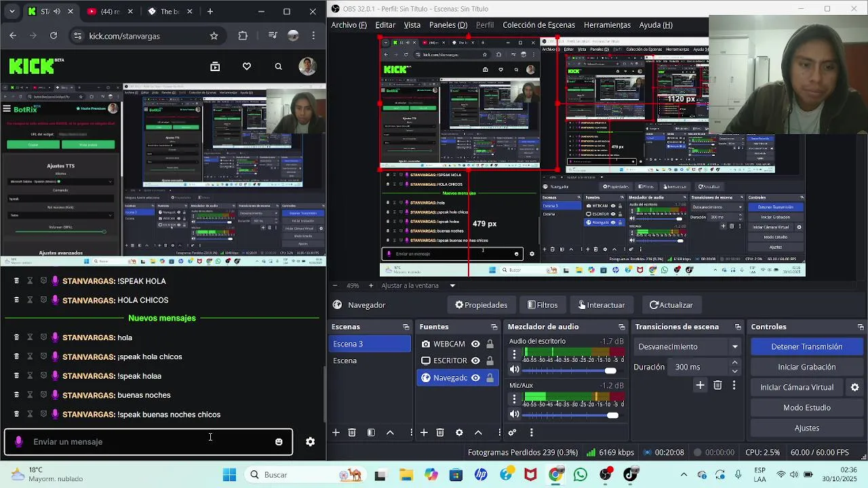
Task: Toggle visibility of WEBCAM source
Action: click(x=475, y=344)
